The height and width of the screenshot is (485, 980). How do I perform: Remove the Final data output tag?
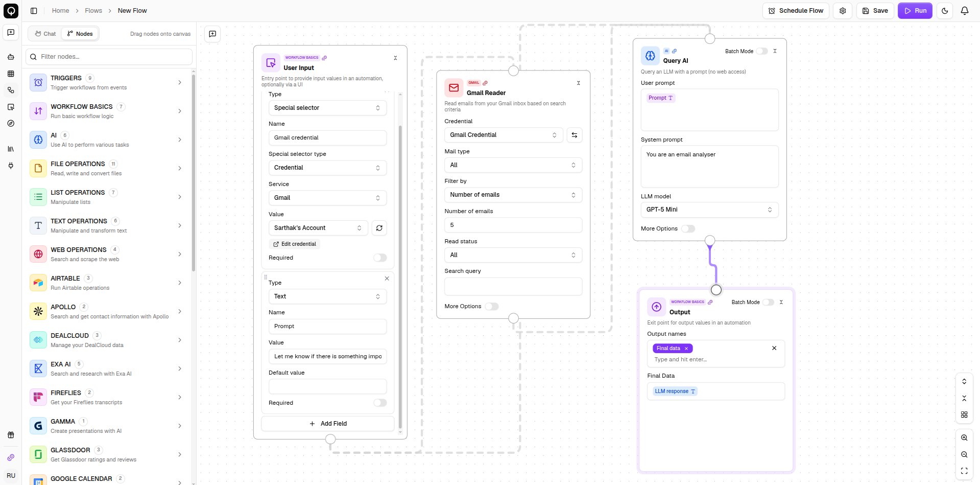pos(686,349)
